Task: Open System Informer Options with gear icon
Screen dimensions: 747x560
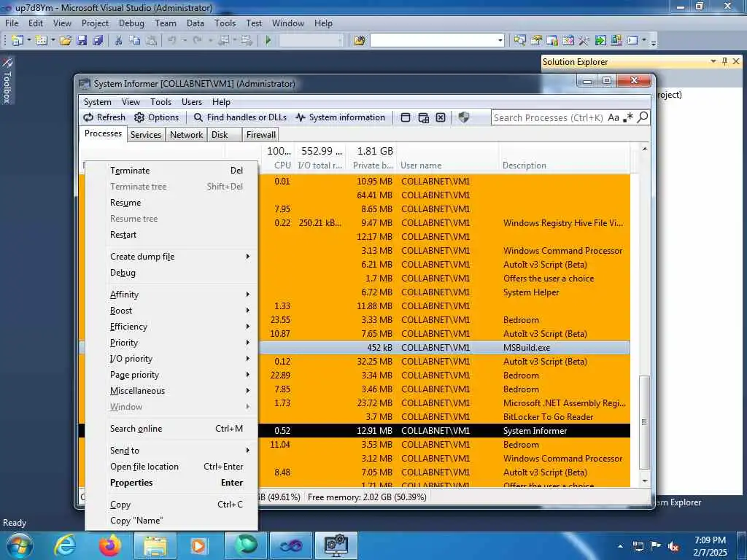Action: (x=139, y=117)
